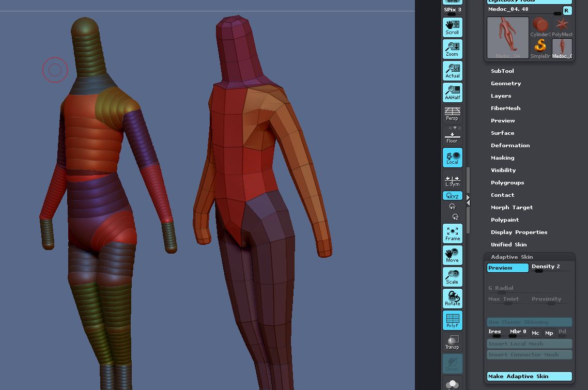Image resolution: width=588 pixels, height=390 pixels.
Task: Choose the Z-axis rotation icon
Action: coord(455,217)
